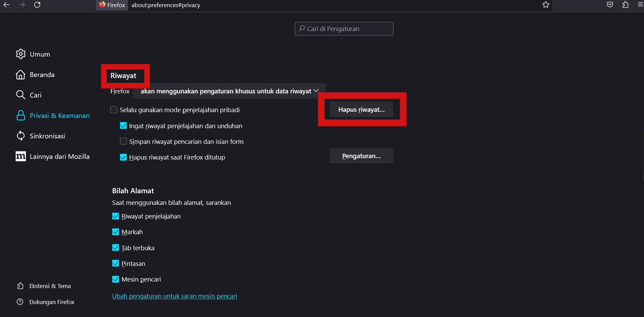Select the Beranda home icon
This screenshot has height=317, width=644.
(x=21, y=74)
